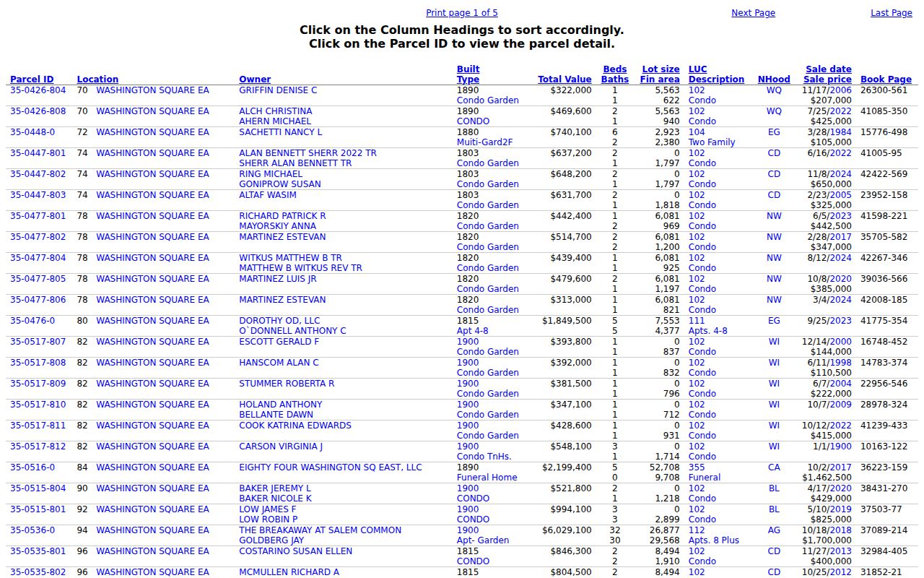Sort by Lot size column heading
Viewport: 924px width, 578px height.
tap(661, 69)
